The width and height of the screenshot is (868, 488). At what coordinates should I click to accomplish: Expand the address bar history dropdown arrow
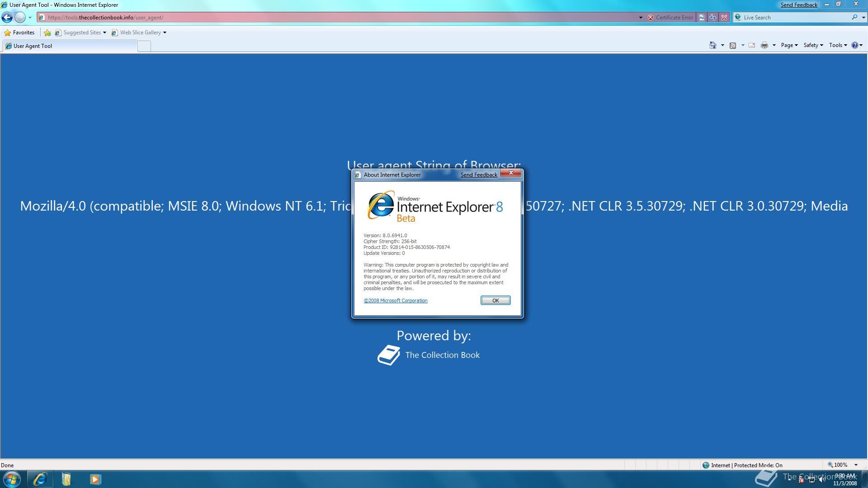(641, 18)
